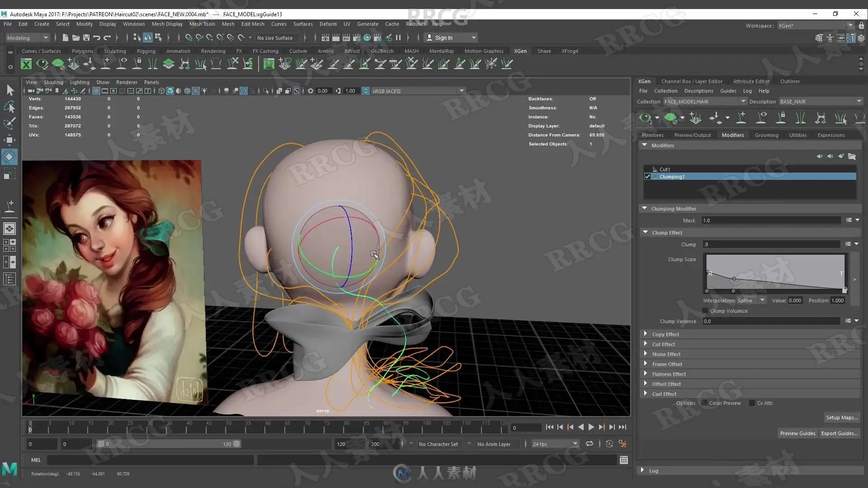Select the arrow Select tool in toolbox
This screenshot has width=868, height=488.
pyautogui.click(x=10, y=90)
